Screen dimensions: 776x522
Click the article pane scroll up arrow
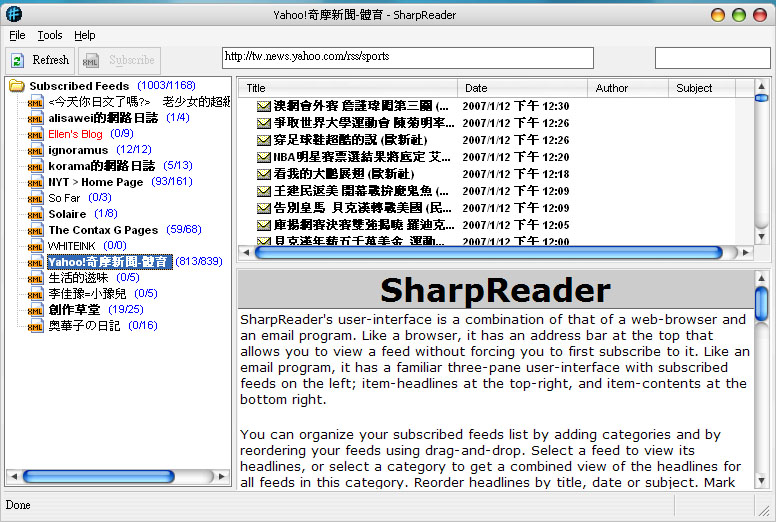762,278
